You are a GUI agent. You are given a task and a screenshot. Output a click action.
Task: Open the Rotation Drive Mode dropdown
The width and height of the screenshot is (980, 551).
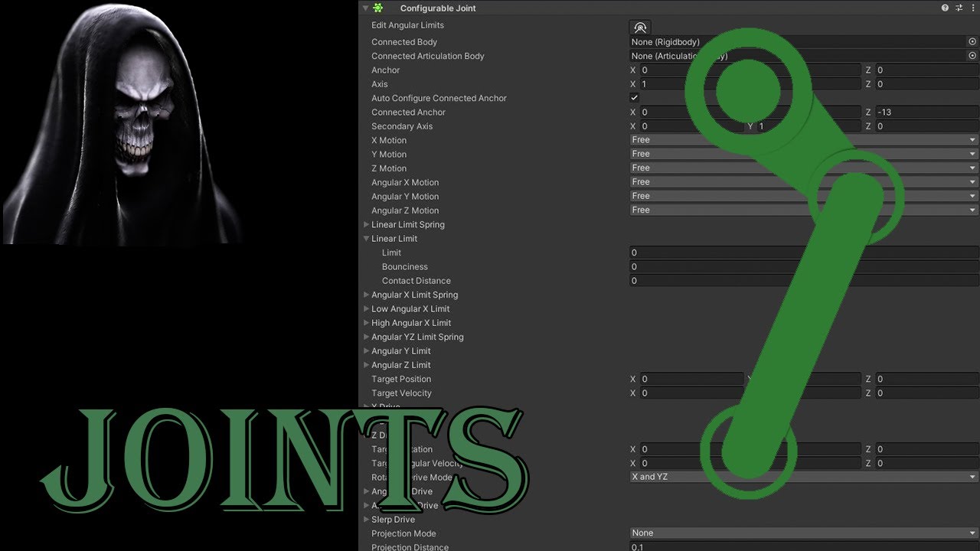point(804,477)
